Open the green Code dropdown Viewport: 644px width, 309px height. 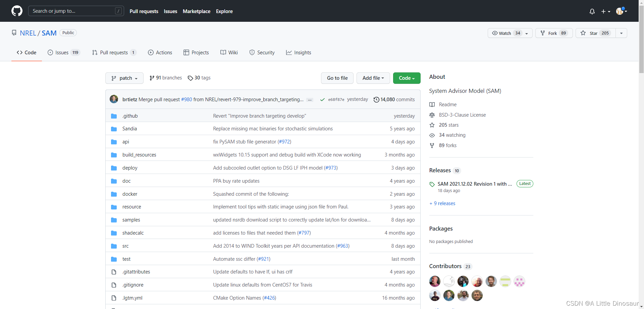[x=407, y=78]
